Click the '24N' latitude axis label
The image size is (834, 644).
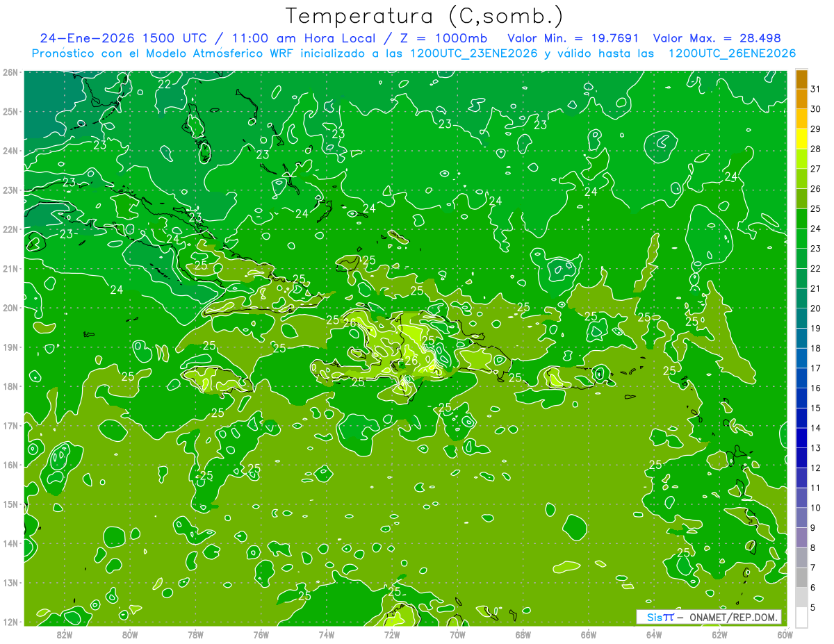click(x=10, y=151)
